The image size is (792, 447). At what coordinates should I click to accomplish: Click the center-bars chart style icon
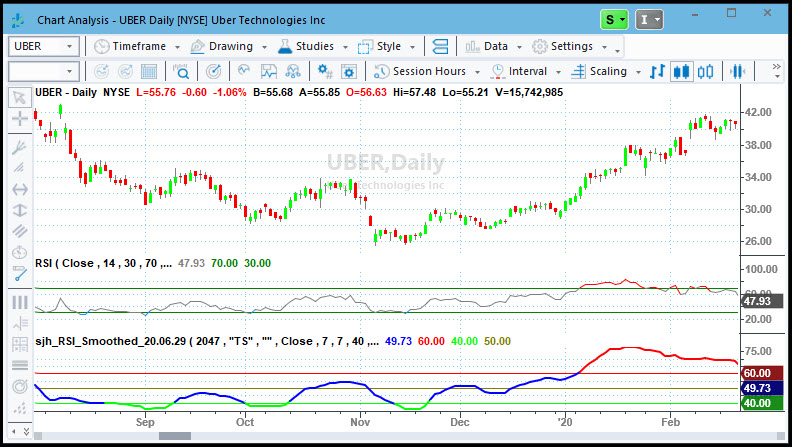[738, 72]
